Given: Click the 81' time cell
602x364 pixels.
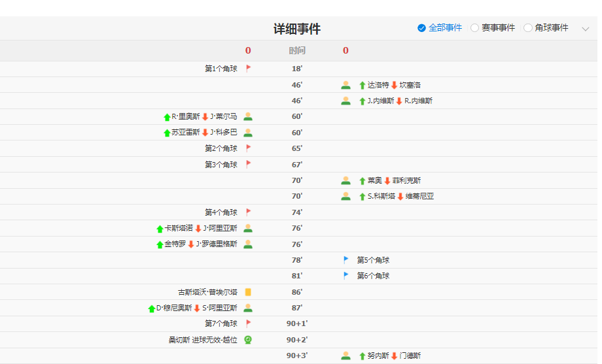Looking at the screenshot, I should pos(297,275).
